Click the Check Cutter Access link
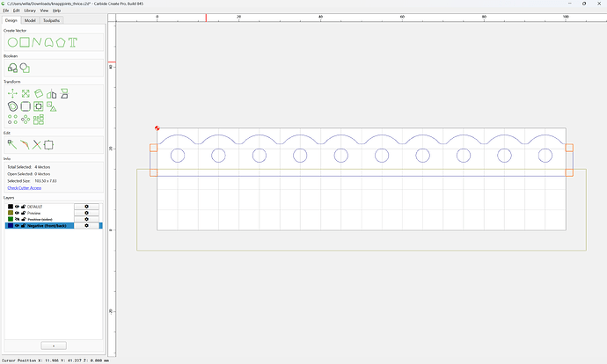 25,188
